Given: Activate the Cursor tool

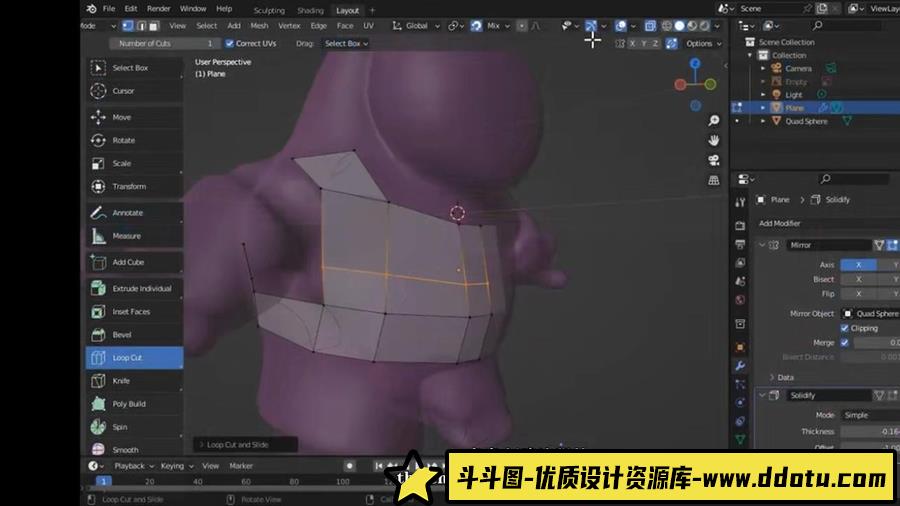Looking at the screenshot, I should (x=134, y=91).
